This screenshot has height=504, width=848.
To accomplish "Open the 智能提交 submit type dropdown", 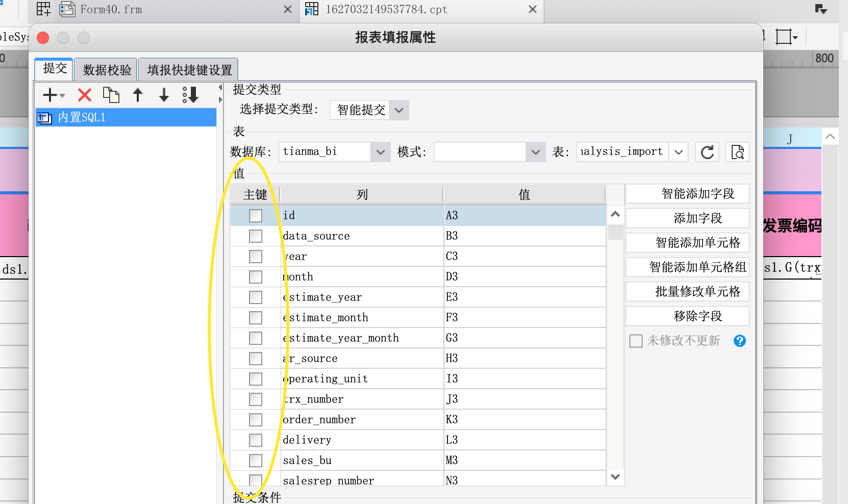I will [399, 110].
